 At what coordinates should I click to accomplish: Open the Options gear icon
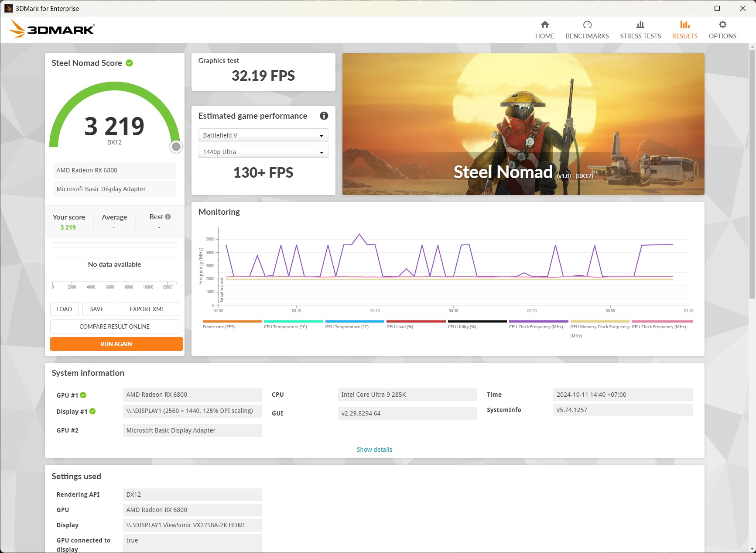722,25
